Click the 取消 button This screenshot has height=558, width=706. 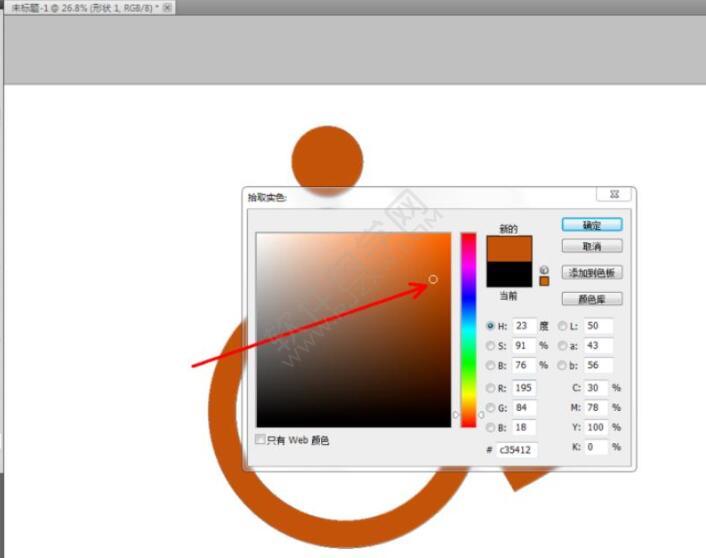tap(592, 246)
